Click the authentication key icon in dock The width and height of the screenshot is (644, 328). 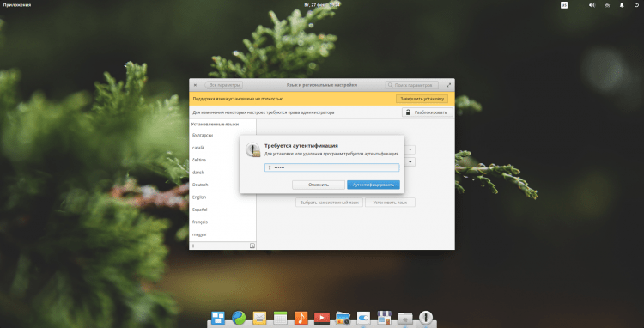tap(426, 318)
